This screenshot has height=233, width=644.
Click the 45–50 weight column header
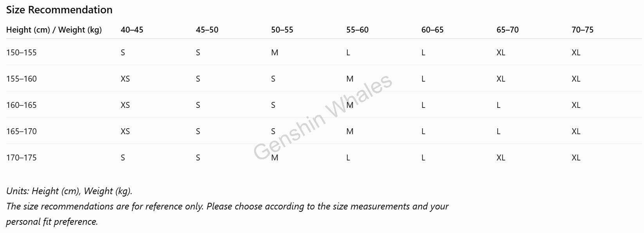pyautogui.click(x=207, y=30)
